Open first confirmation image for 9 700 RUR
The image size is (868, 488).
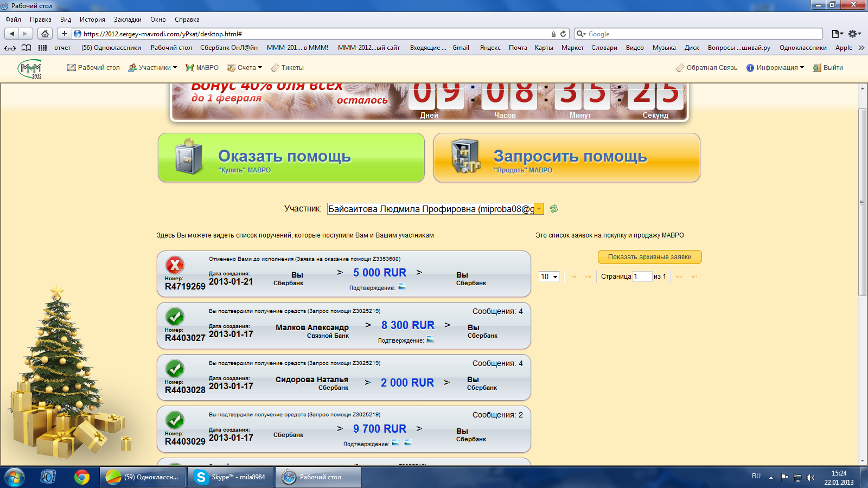(x=395, y=443)
